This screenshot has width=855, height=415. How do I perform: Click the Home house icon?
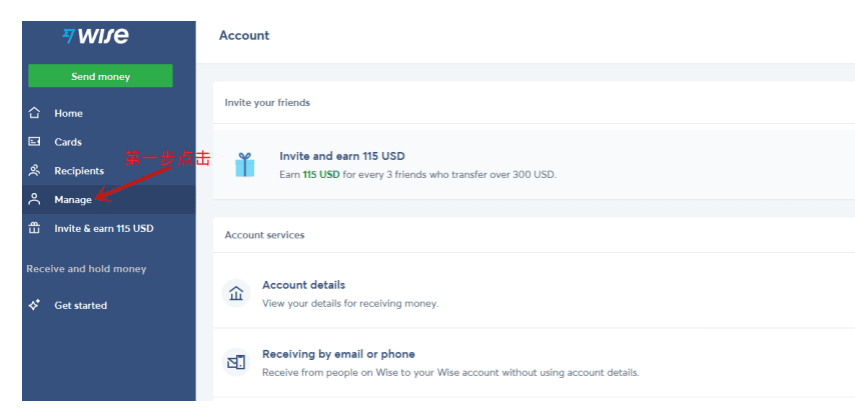point(35,113)
